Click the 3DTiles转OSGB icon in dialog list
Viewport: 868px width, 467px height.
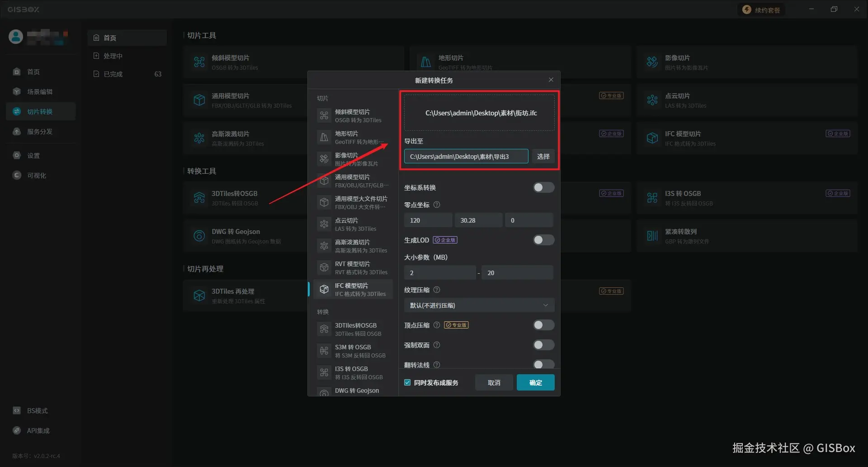(324, 329)
